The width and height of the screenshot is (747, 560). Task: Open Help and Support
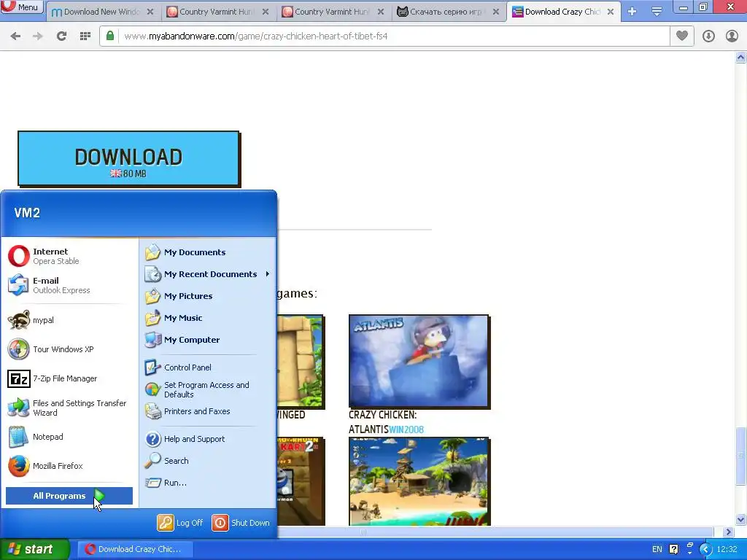[208, 439]
